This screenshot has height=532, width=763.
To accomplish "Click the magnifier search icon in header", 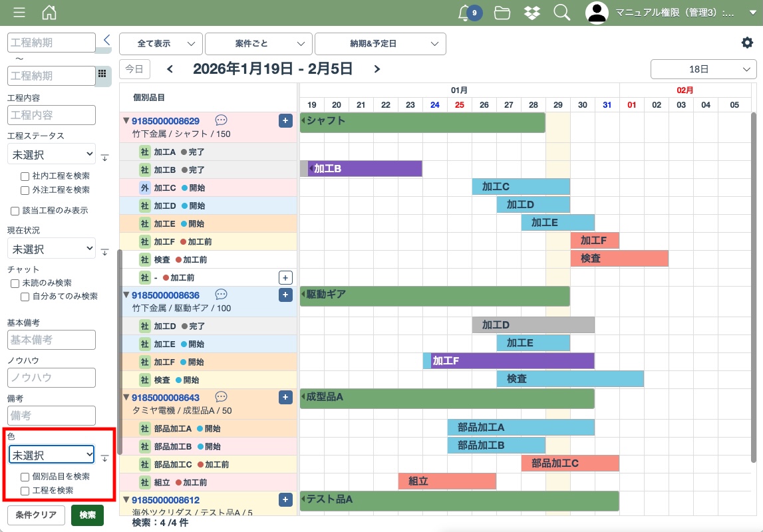I will click(562, 13).
